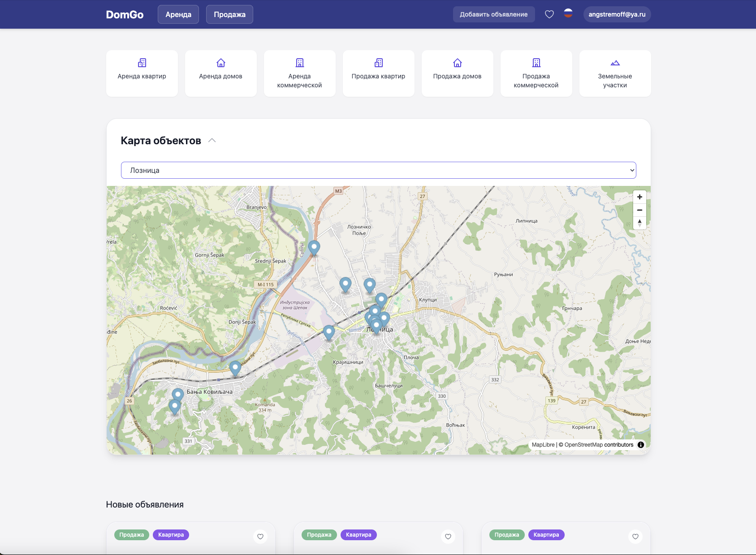Click Добавить объявление button
The image size is (756, 555).
click(x=493, y=14)
